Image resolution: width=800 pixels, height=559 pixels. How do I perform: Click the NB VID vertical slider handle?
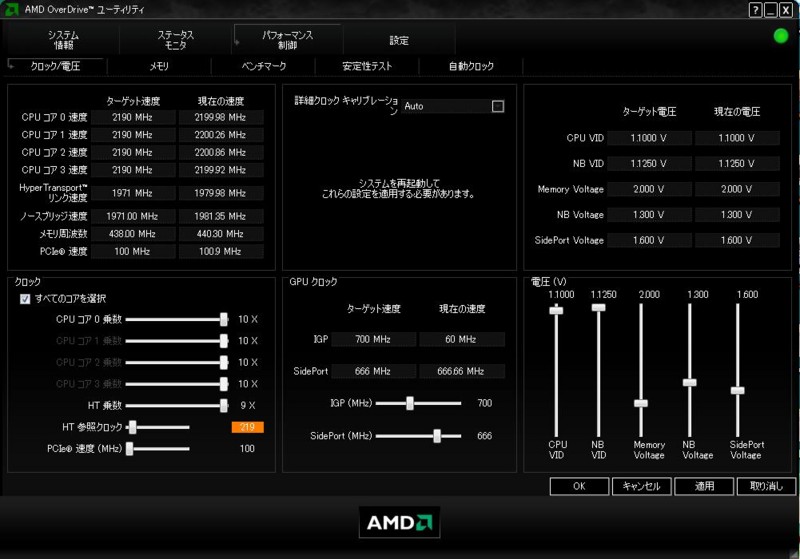pos(598,308)
